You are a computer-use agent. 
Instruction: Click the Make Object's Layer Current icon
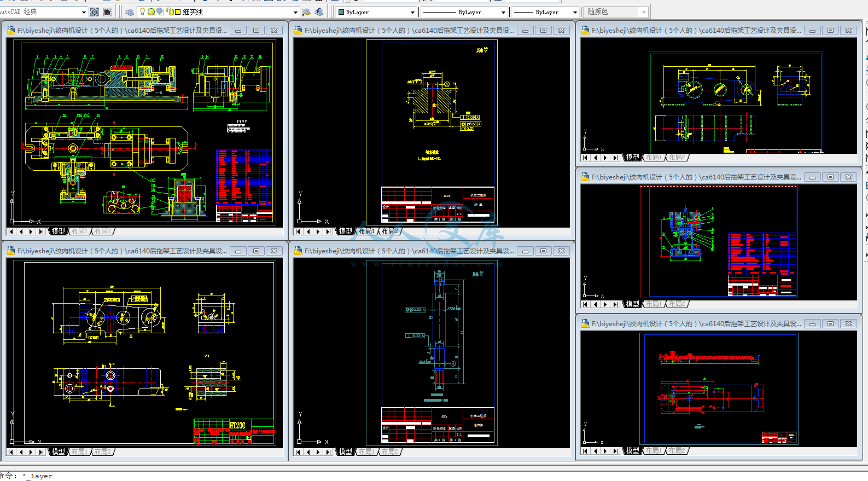coord(306,12)
